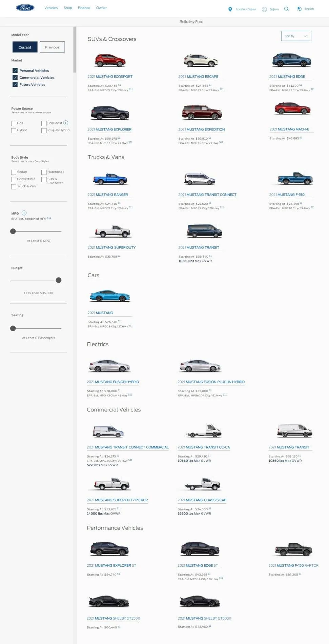Open the 2021 Mustang Mach-E link

point(289,129)
